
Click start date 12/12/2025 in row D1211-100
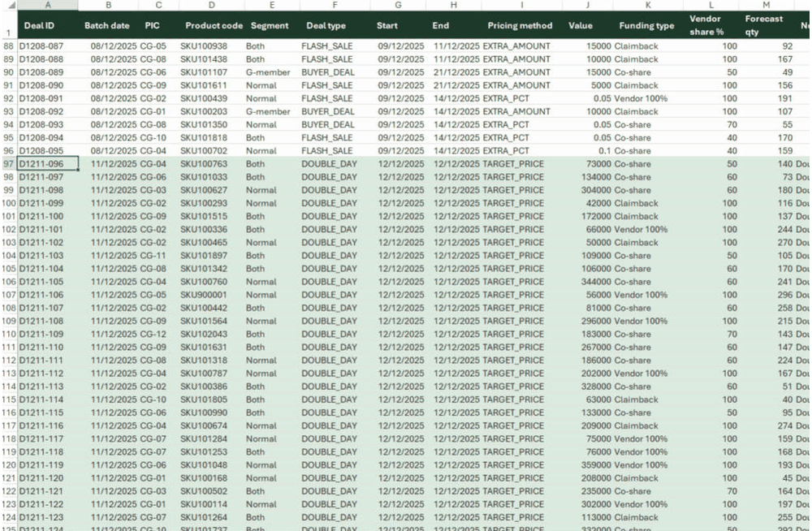[401, 216]
